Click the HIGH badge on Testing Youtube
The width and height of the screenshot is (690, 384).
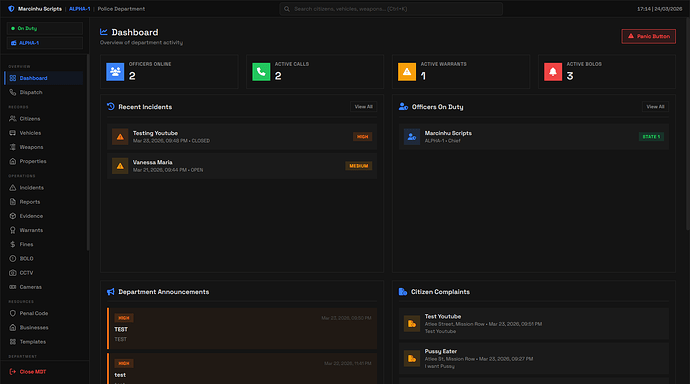coord(363,137)
